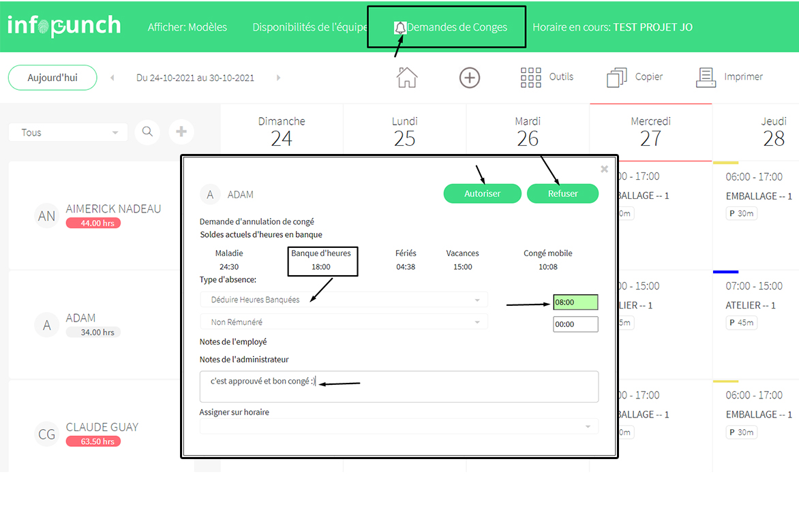The height and width of the screenshot is (532, 799).
Task: Click Thursday's ATELIER -- 1 shift
Action: [751, 305]
